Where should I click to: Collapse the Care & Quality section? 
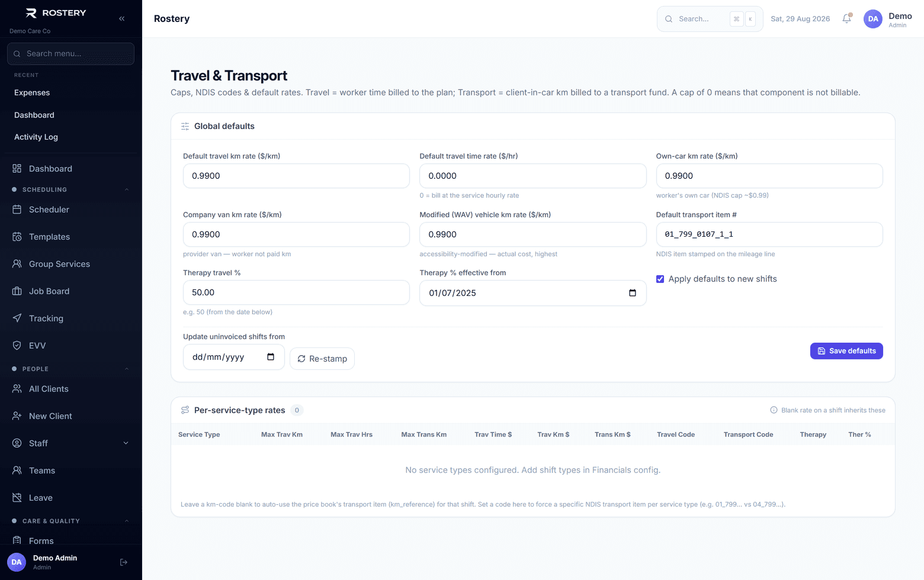[x=126, y=521]
